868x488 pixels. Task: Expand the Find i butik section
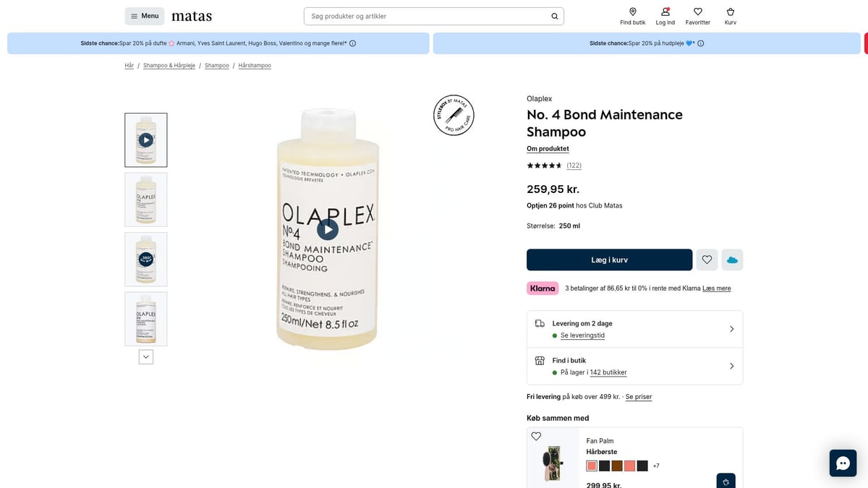click(731, 366)
